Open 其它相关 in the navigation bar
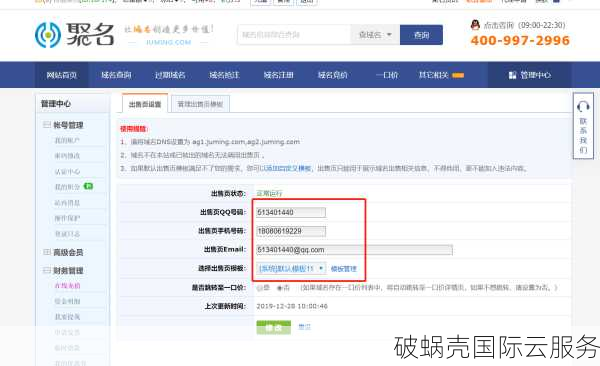Image resolution: width=600 pixels, height=366 pixels. (x=433, y=75)
